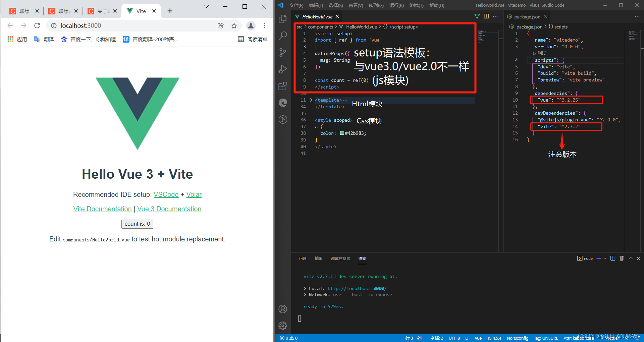Open the Git graph activity icon below Edge

coord(283,119)
